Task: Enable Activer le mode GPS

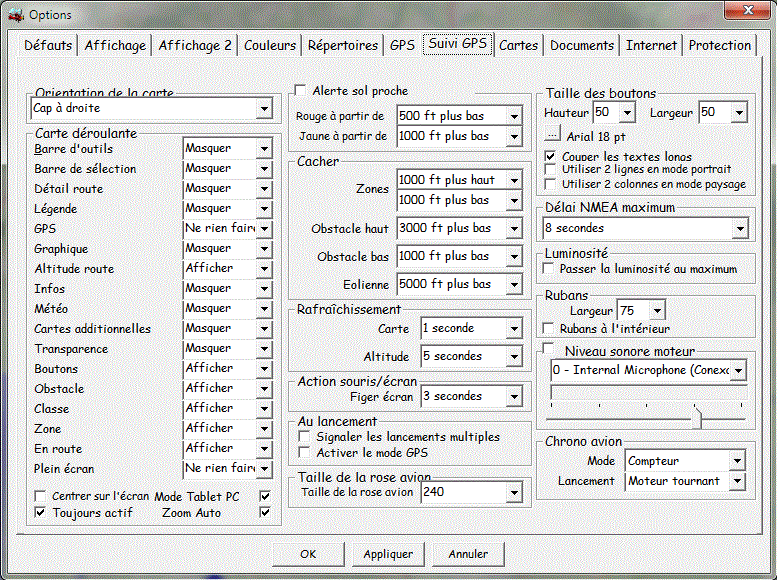Action: (x=304, y=453)
